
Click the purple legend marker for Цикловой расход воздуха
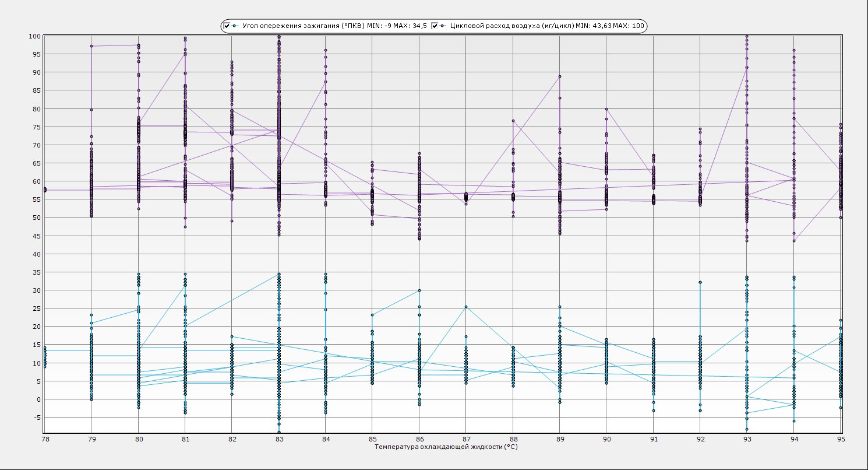(442, 26)
